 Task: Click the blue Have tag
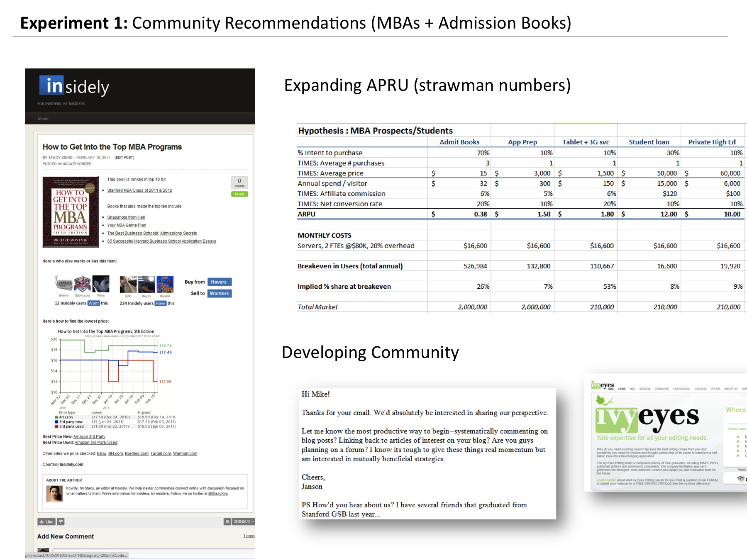pyautogui.click(x=161, y=303)
